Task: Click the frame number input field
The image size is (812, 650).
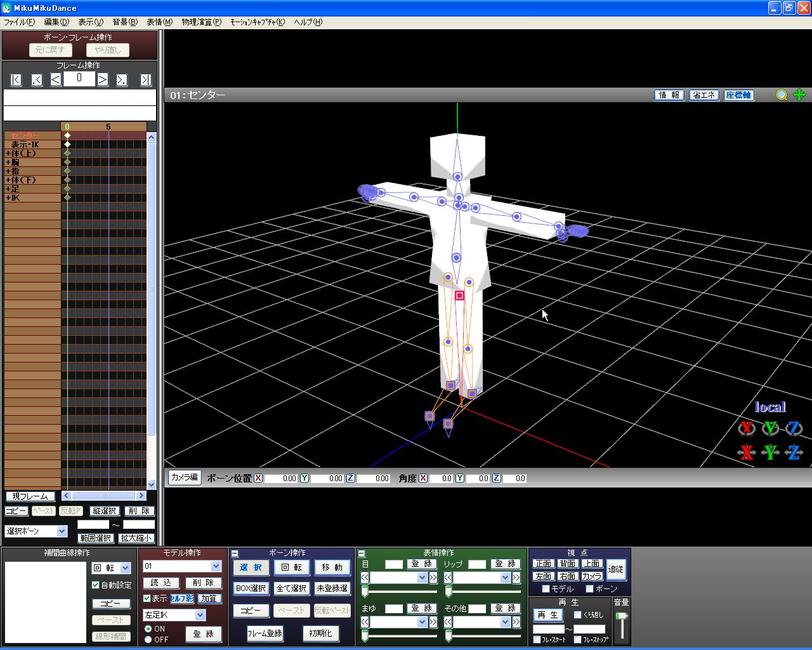Action: coord(79,79)
